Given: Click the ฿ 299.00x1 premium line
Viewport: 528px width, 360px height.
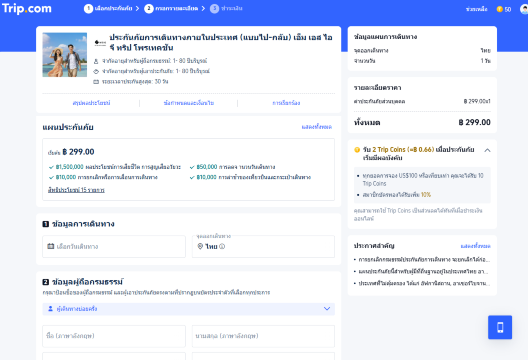Looking at the screenshot, I should (477, 101).
